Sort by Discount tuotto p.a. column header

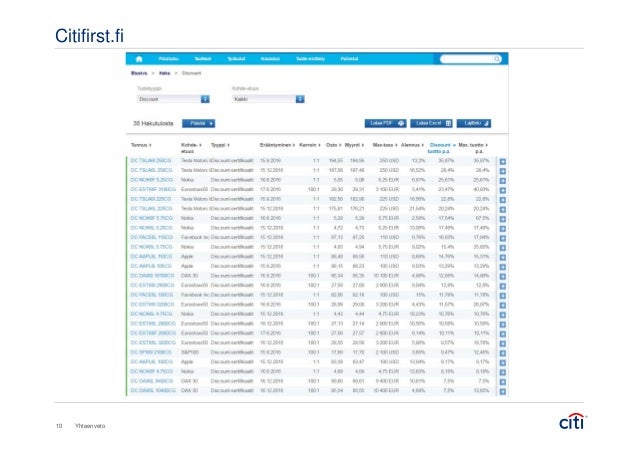[442, 148]
